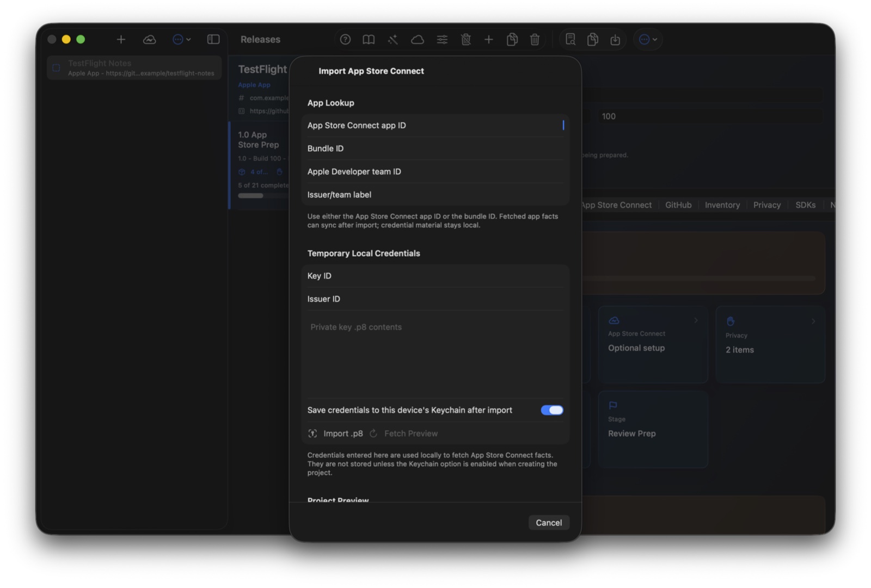Open the help question mark icon
Screen dimensions: 871x588
click(x=345, y=39)
